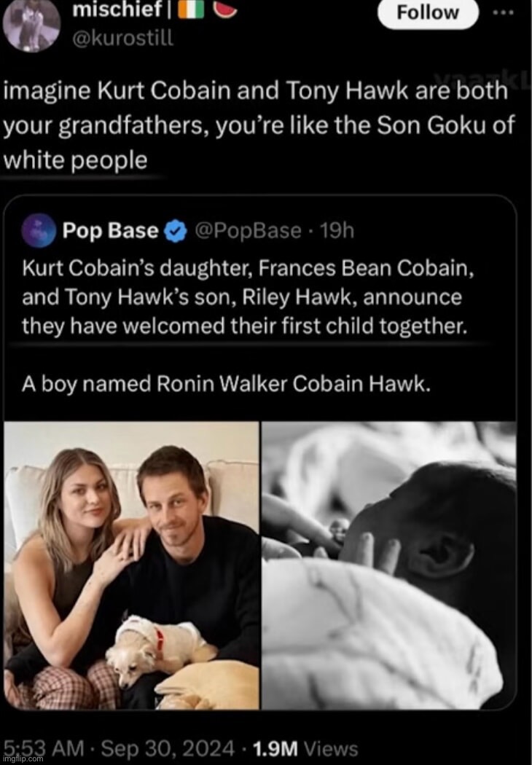Open the Pop Base display name
Image resolution: width=532 pixels, height=765 pixels.
(x=111, y=230)
